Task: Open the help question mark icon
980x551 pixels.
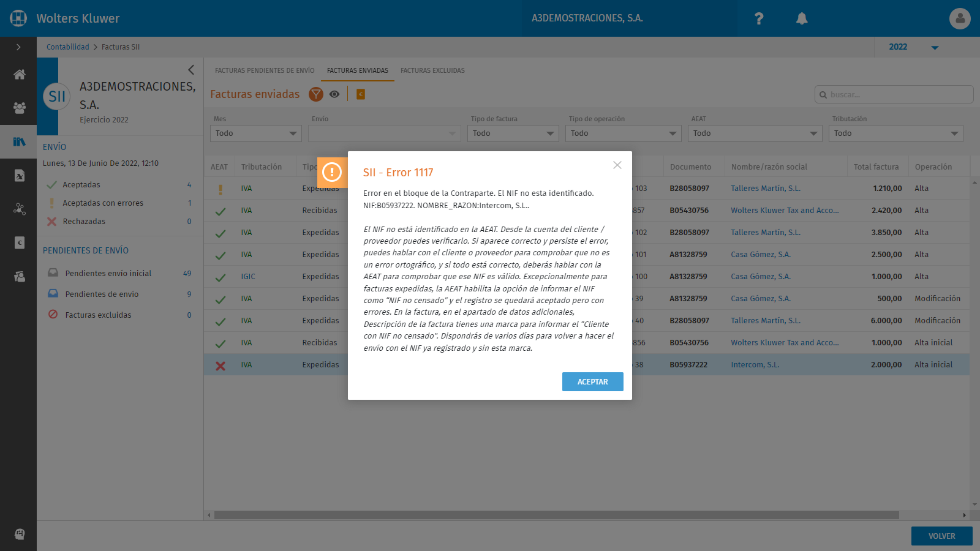Action: [759, 18]
